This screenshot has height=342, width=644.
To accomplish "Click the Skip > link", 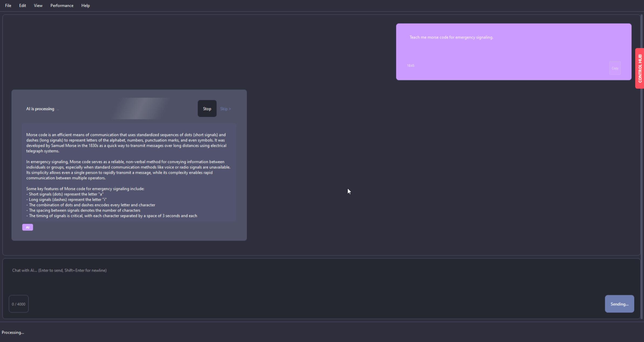I will 225,109.
